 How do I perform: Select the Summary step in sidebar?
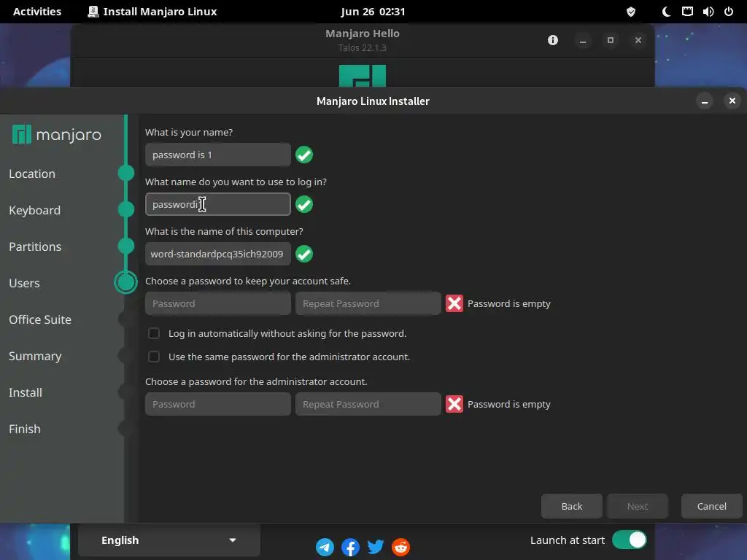35,356
